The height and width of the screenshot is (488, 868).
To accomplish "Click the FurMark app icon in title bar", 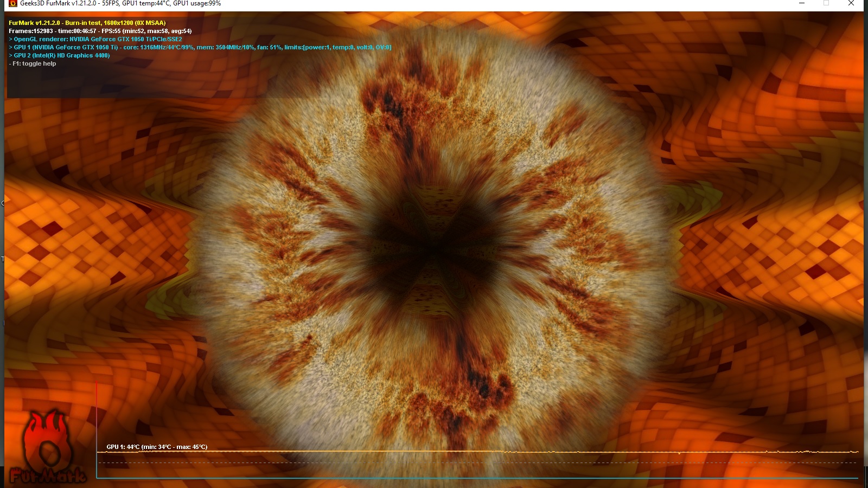I will (x=13, y=4).
